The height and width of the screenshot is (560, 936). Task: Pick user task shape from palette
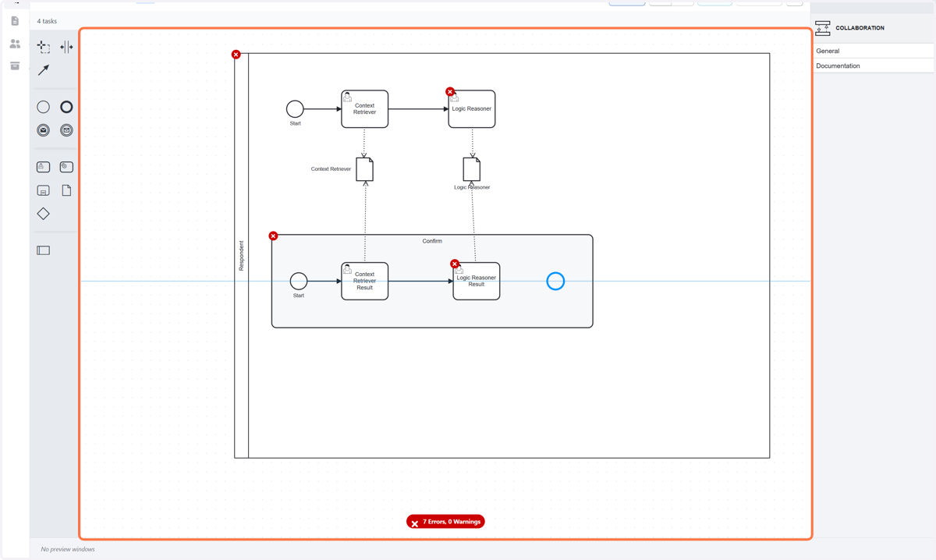coord(44,167)
